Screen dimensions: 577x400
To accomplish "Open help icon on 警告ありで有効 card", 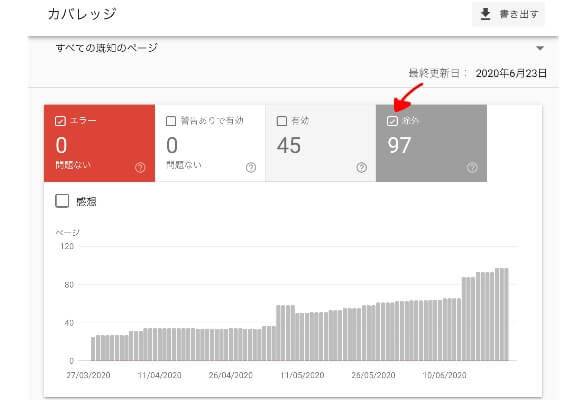I will click(251, 167).
